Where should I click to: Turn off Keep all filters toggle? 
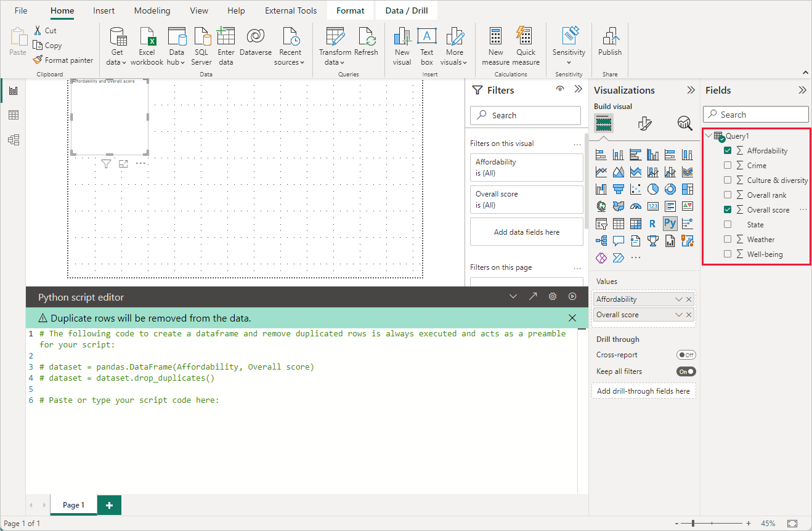pos(686,371)
